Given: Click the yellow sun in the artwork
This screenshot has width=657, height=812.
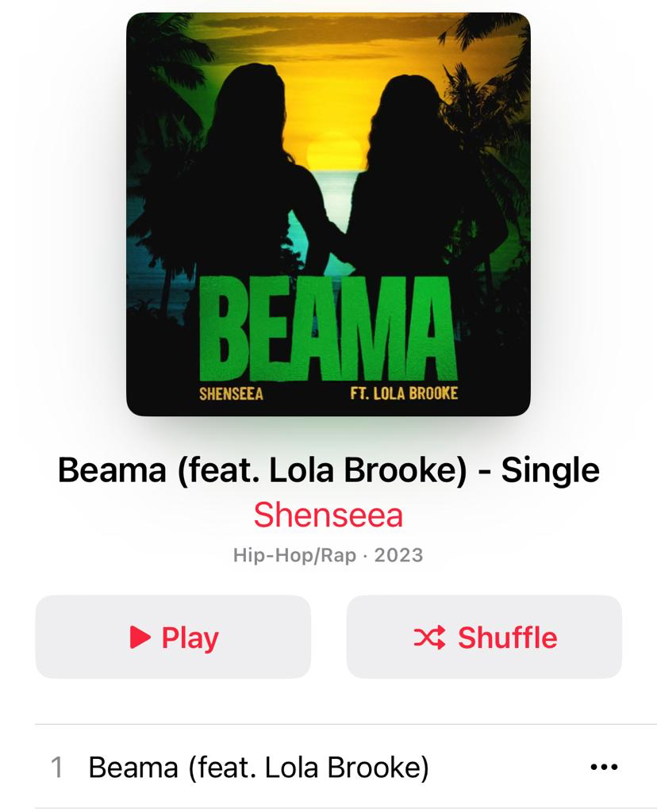Looking at the screenshot, I should [333, 151].
